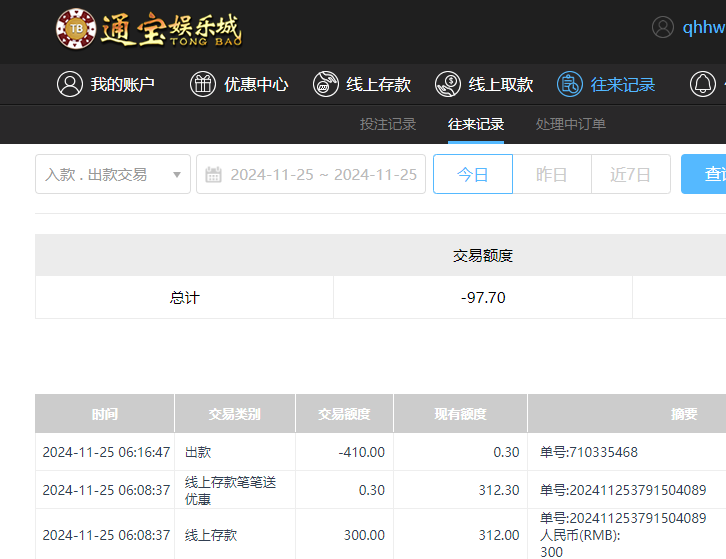726x559 pixels.
Task: Click the notification bell icon
Action: click(703, 84)
